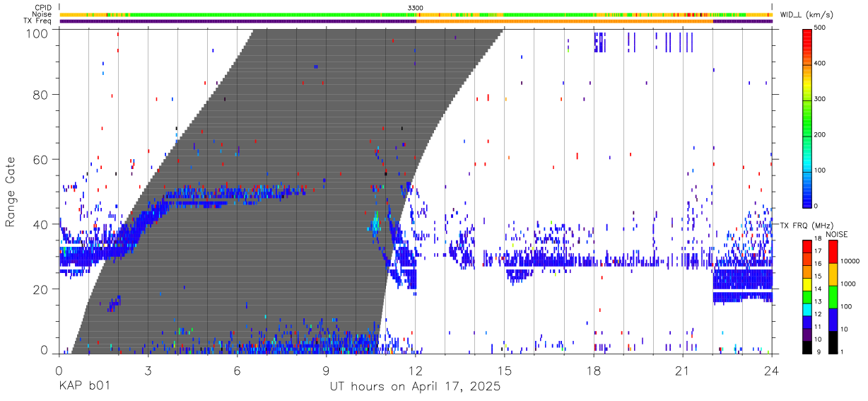Click the width colorbar
The image size is (868, 401).
coord(807,117)
